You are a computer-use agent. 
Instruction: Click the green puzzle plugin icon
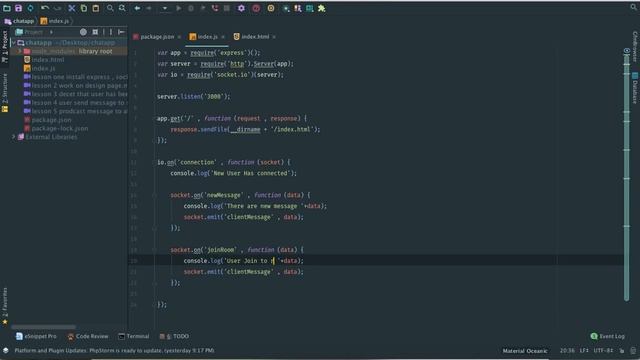tap(322, 8)
